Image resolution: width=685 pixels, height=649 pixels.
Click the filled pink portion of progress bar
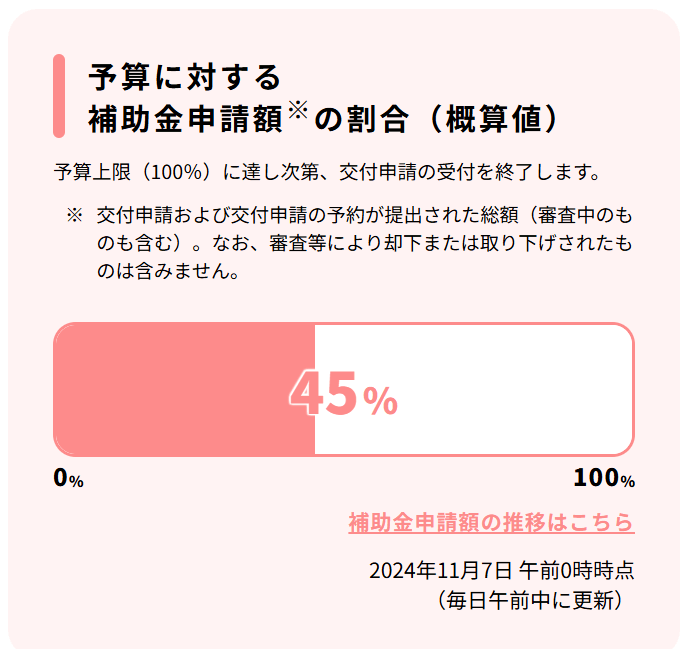pos(184,390)
